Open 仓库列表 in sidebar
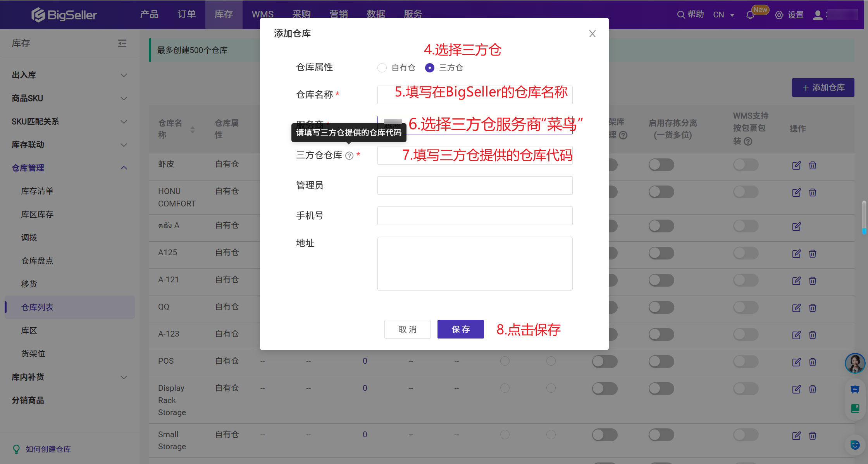Image resolution: width=868 pixels, height=464 pixels. [70, 307]
